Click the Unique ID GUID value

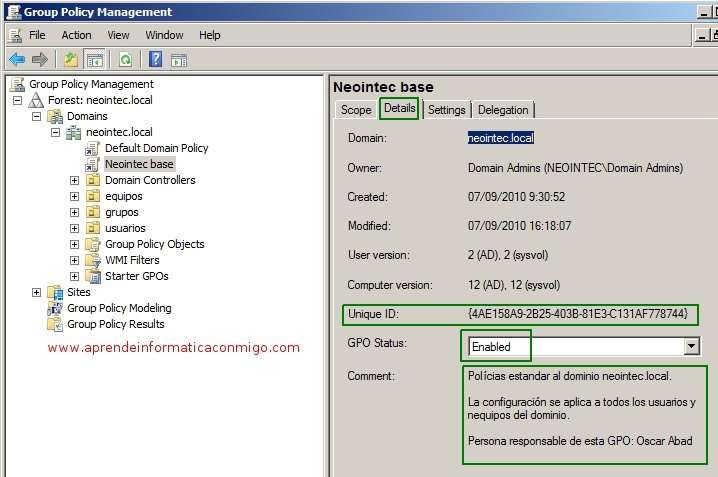[578, 314]
